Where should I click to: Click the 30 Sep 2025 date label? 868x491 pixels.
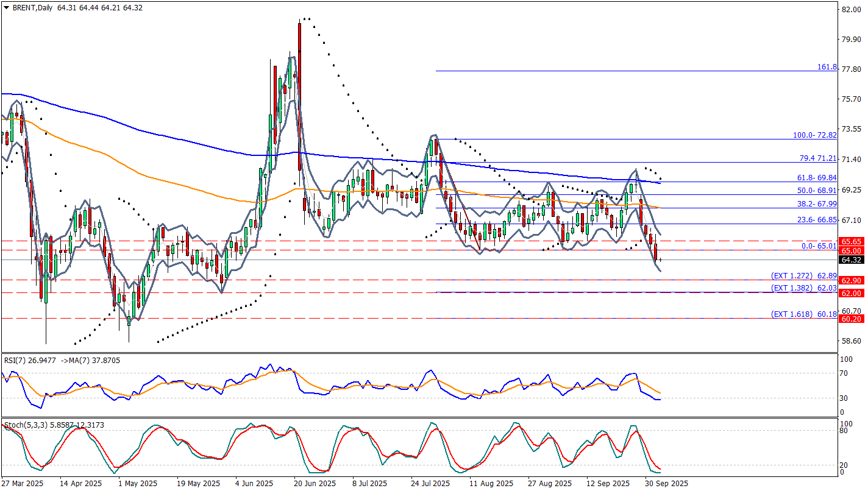click(x=666, y=483)
